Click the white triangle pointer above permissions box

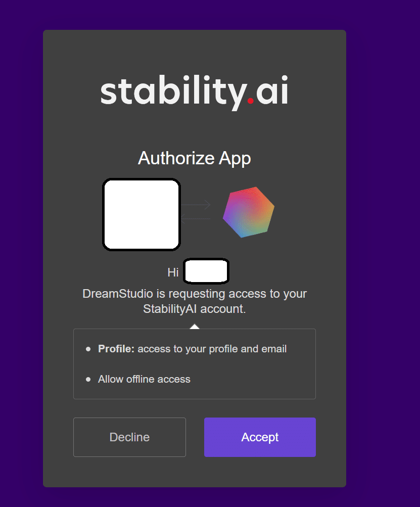pos(195,327)
